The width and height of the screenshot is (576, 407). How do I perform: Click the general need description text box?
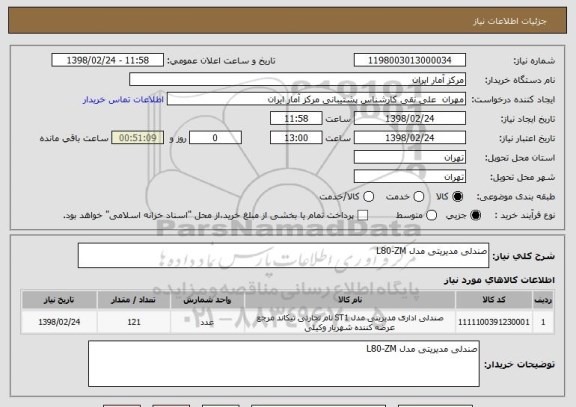click(x=283, y=255)
